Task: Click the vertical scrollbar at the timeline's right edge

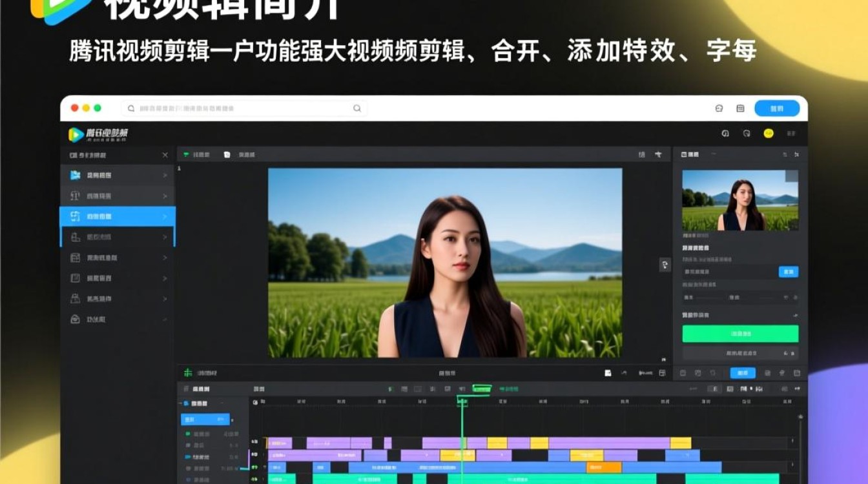Action: (x=800, y=449)
